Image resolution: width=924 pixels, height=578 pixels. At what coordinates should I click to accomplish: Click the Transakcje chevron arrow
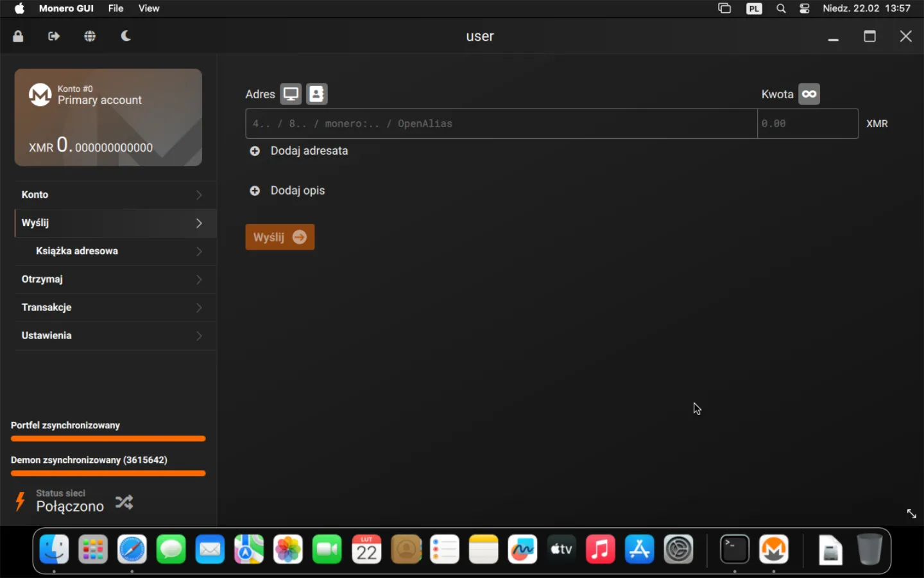pos(199,308)
